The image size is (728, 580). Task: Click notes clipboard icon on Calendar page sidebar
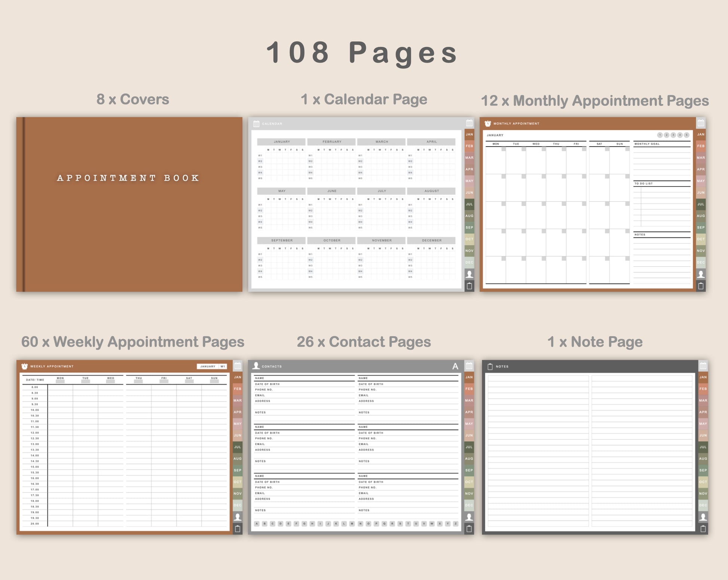point(469,286)
